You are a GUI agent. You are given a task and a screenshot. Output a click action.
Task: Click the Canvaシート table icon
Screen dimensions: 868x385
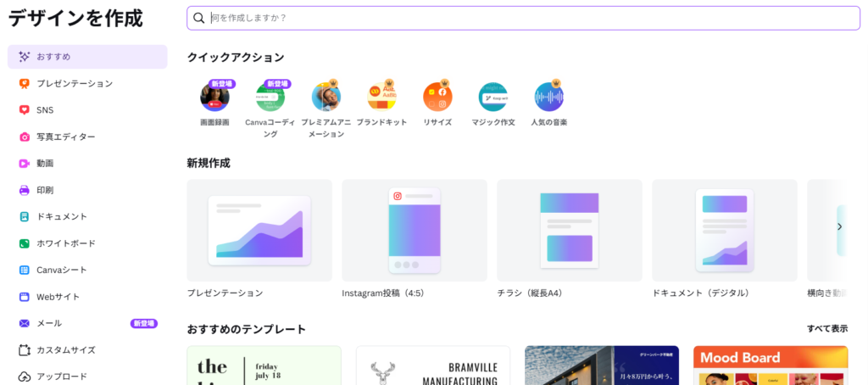click(x=24, y=270)
